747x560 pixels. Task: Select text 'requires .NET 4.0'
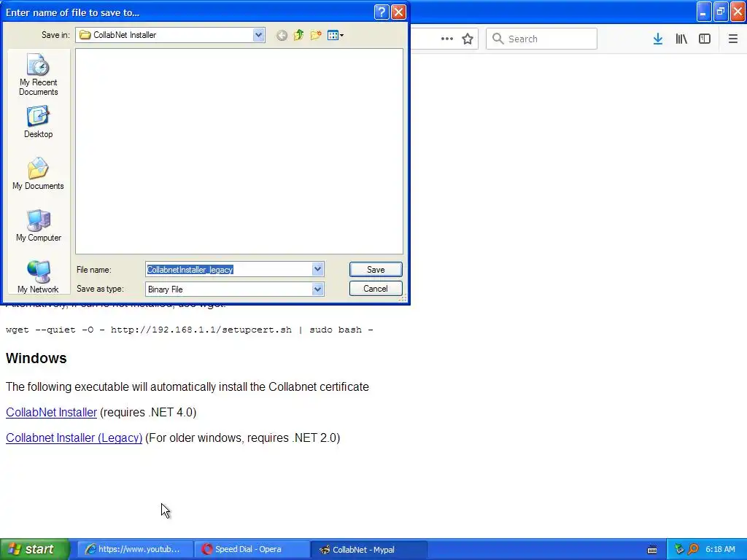[150, 413]
